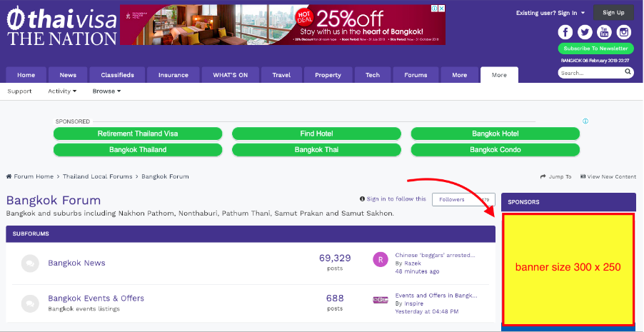Click the AdChoices info icon by Sponsored
Viewport: 644px width, 332px height.
tap(585, 121)
